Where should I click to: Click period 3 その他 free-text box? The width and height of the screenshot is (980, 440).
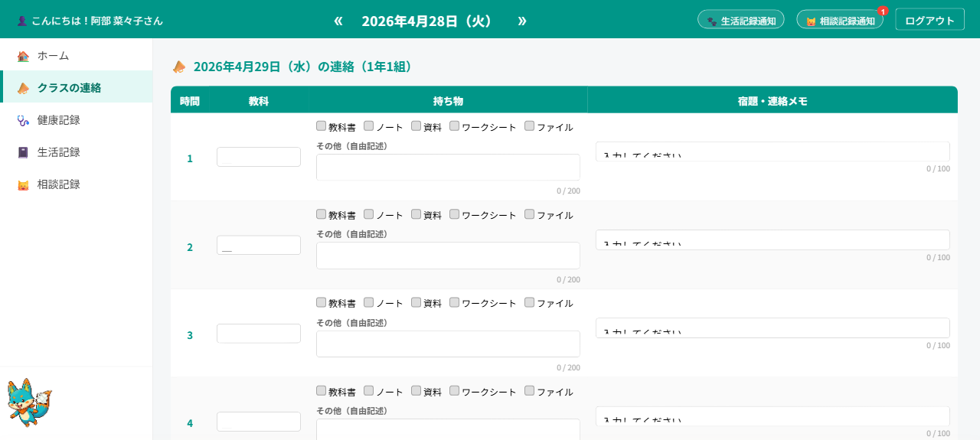448,344
